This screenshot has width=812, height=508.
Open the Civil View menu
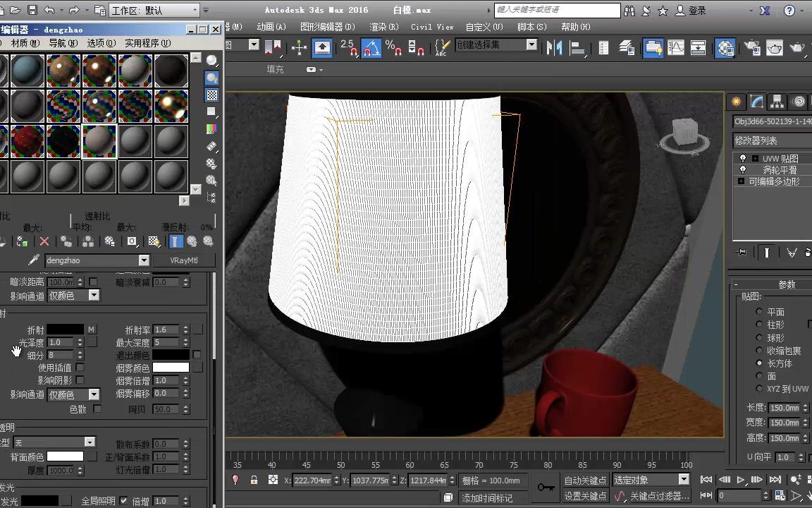pos(432,27)
